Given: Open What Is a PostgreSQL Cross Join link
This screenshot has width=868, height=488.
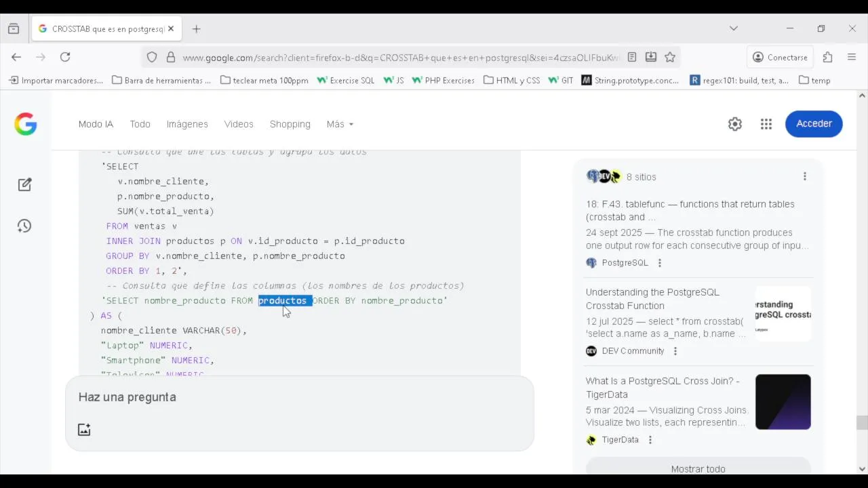Looking at the screenshot, I should pos(663,388).
